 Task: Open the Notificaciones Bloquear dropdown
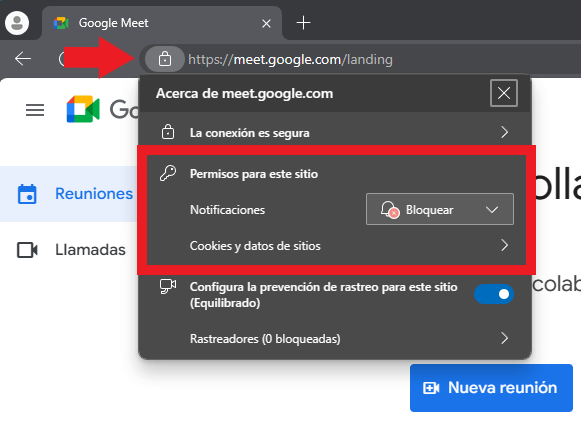click(x=439, y=209)
